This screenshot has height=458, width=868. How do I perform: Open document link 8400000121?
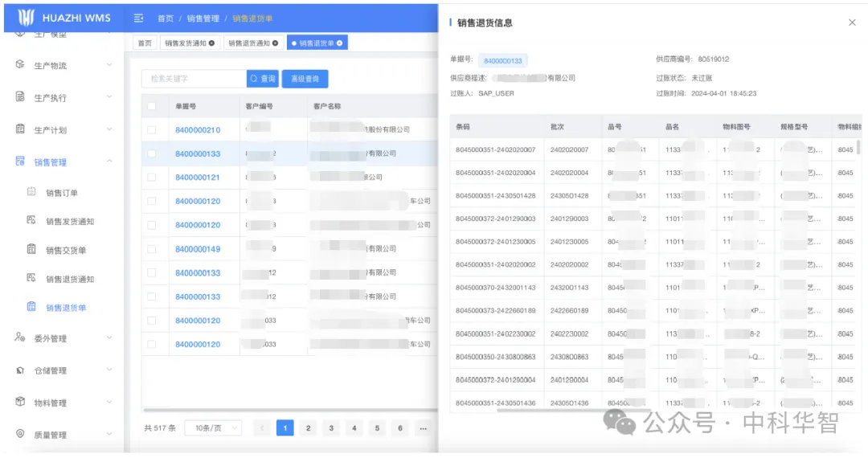point(198,178)
